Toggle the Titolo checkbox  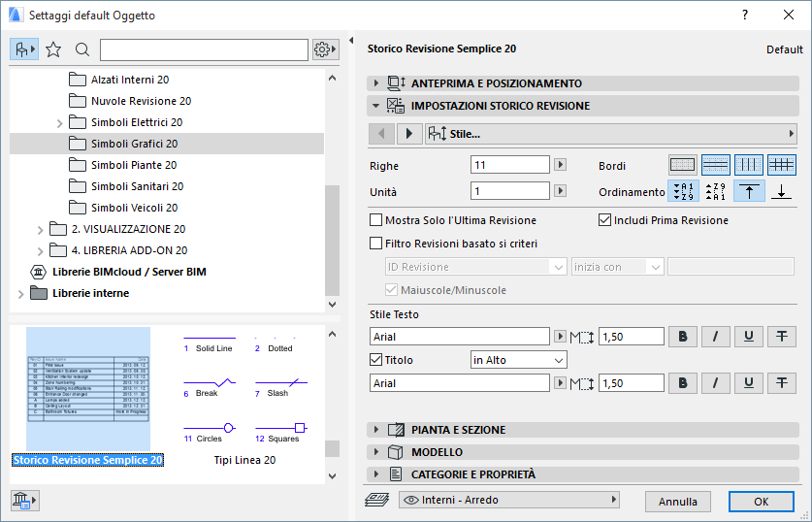click(376, 360)
